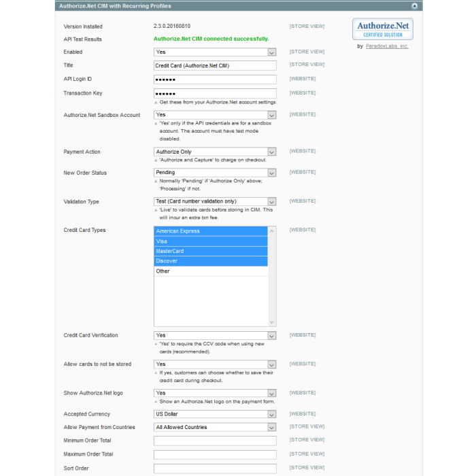
Task: Open the Show Authorize.Net logo dropdown
Action: (x=215, y=393)
